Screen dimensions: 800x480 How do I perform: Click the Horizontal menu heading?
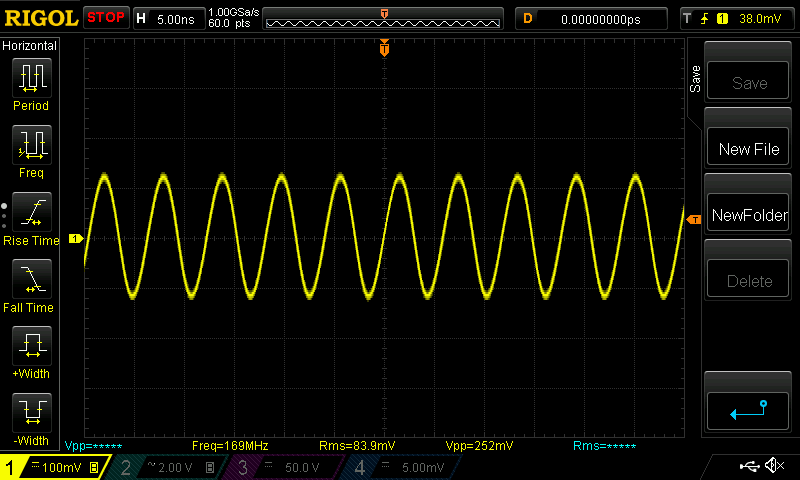click(x=30, y=45)
